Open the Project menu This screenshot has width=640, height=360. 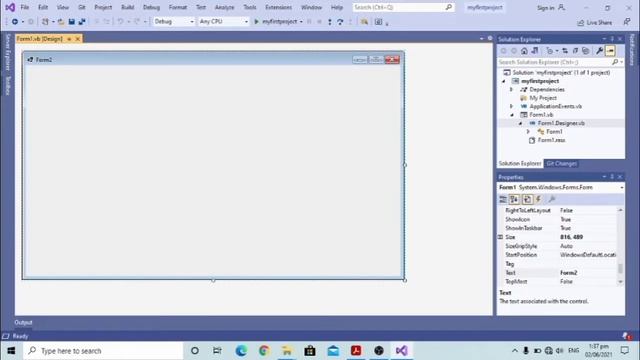point(103,7)
